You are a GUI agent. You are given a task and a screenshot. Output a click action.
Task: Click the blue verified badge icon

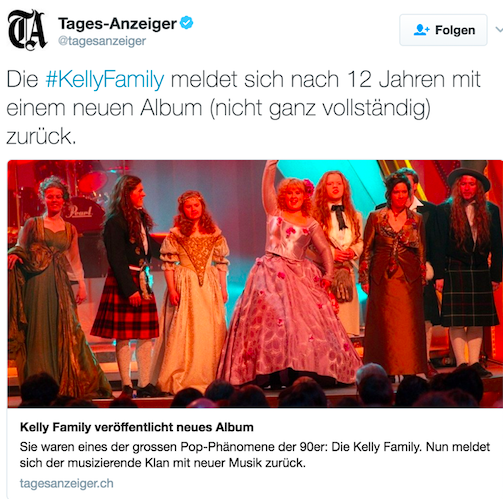(x=187, y=23)
